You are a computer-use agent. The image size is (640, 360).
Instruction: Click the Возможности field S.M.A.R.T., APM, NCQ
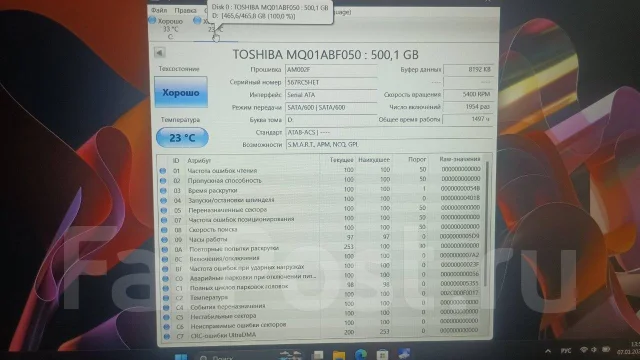(389, 144)
